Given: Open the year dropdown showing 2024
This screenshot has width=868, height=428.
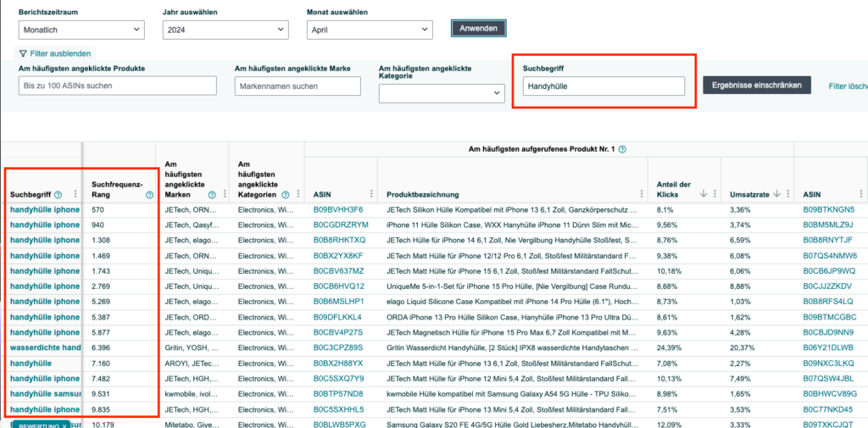Looking at the screenshot, I should point(225,30).
